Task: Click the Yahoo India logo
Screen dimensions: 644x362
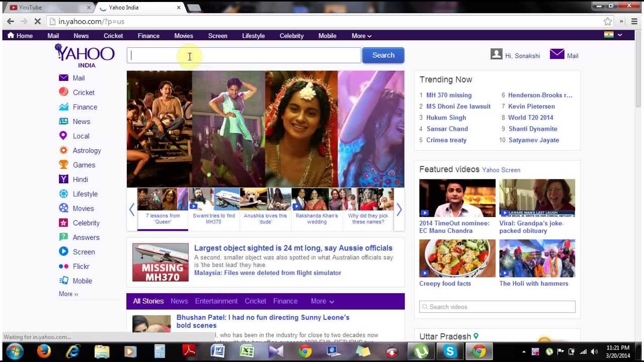Action: click(85, 55)
